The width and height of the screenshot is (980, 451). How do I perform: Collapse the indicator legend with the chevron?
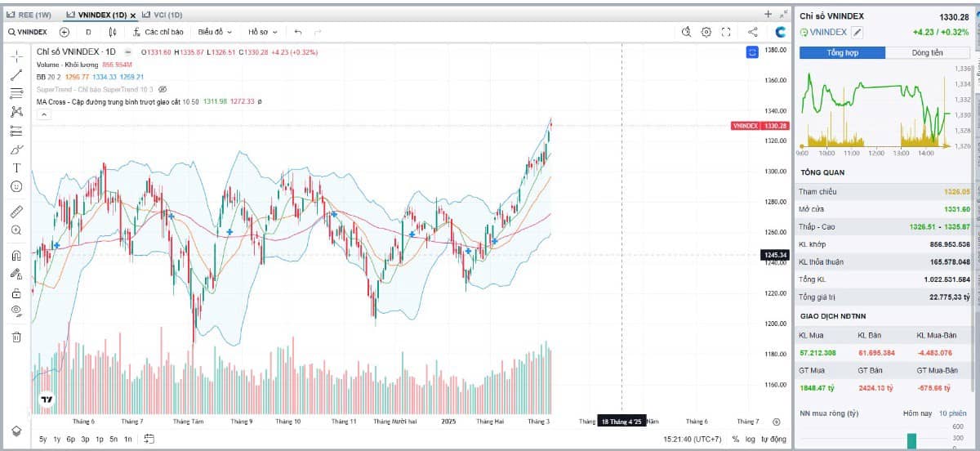click(44, 115)
